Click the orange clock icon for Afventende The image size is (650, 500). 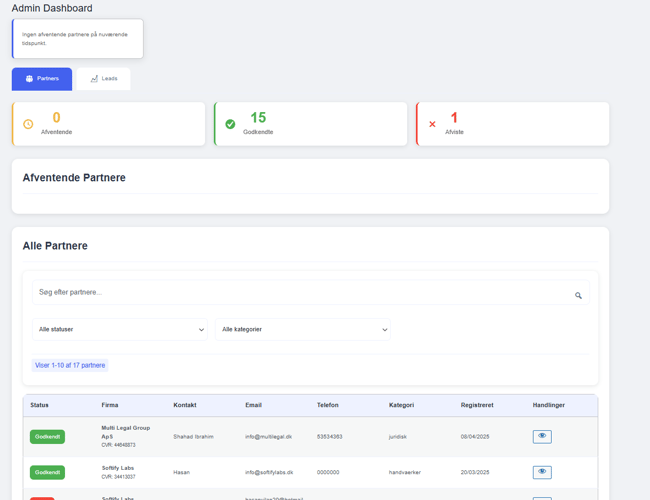point(28,124)
